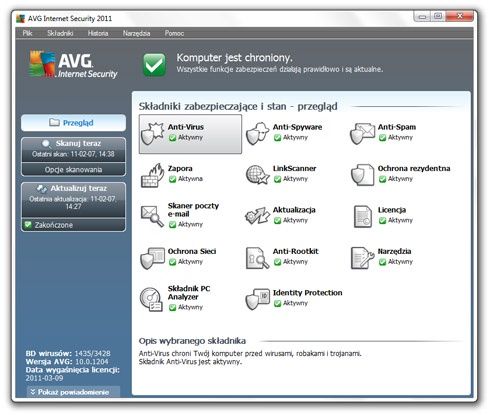
Task: Open the Anti-Spyware component icon
Action: 257,133
